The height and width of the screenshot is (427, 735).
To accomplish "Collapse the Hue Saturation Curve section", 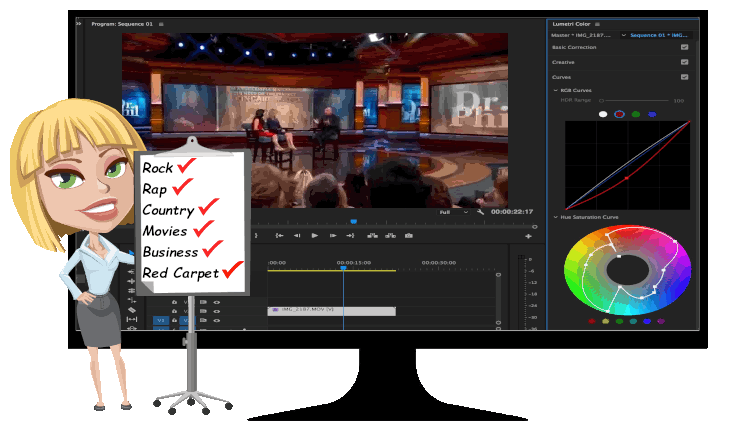I will point(555,217).
